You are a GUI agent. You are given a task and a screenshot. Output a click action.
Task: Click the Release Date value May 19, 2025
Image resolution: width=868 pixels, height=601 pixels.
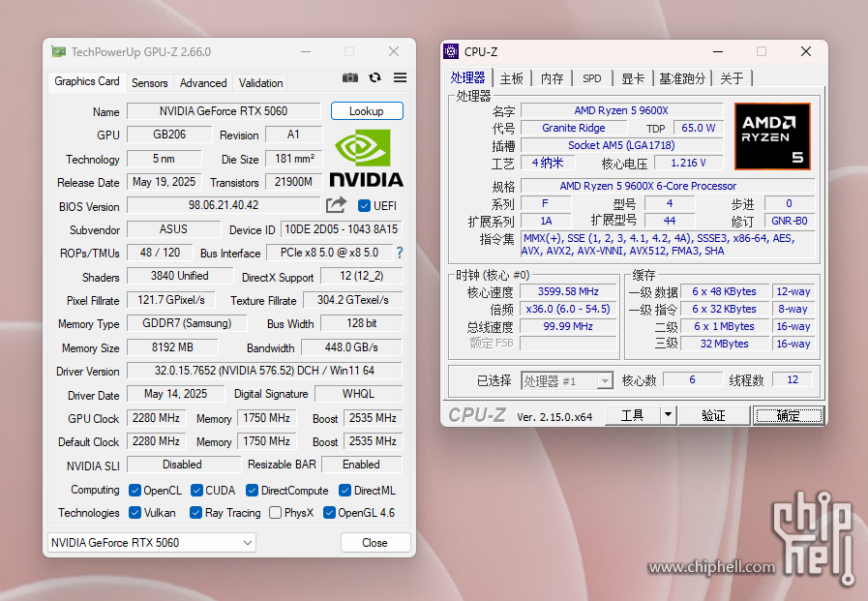pyautogui.click(x=164, y=182)
